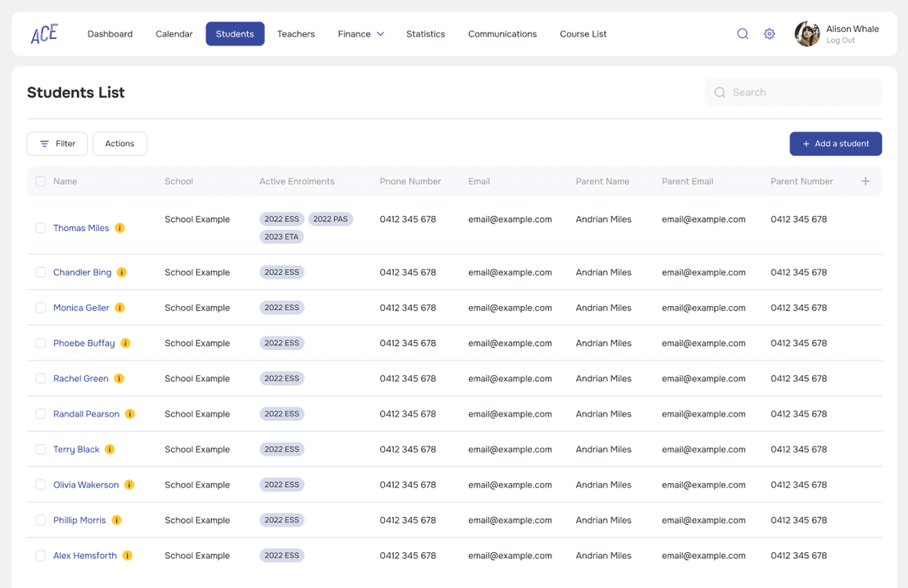Check the row checkbox for Rachel Green
This screenshot has height=588, width=908.
41,378
